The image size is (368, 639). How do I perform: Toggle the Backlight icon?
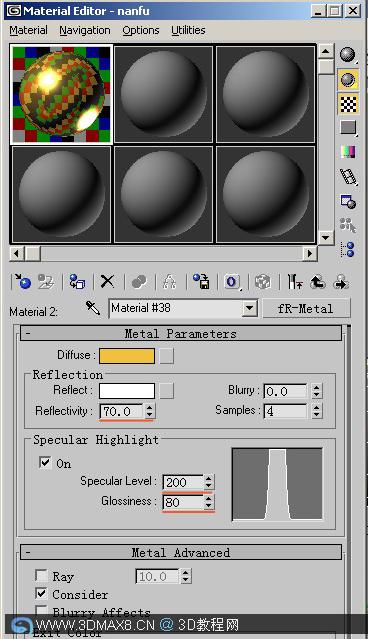pos(348,79)
